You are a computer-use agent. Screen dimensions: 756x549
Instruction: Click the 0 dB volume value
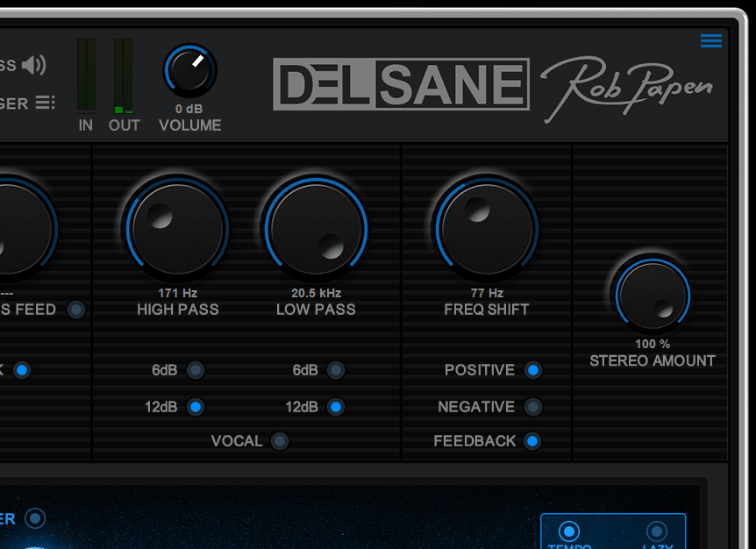point(189,109)
